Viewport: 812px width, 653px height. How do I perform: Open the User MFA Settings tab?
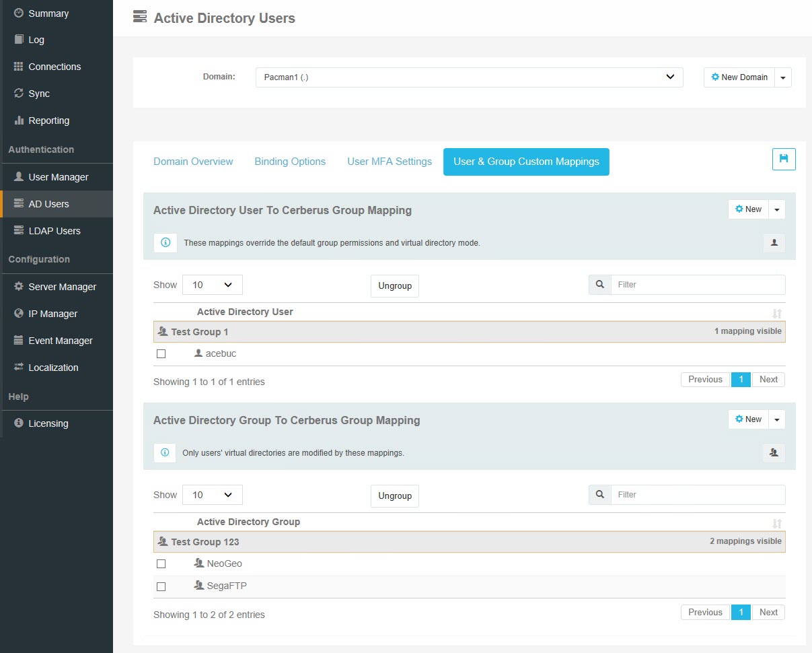(390, 162)
